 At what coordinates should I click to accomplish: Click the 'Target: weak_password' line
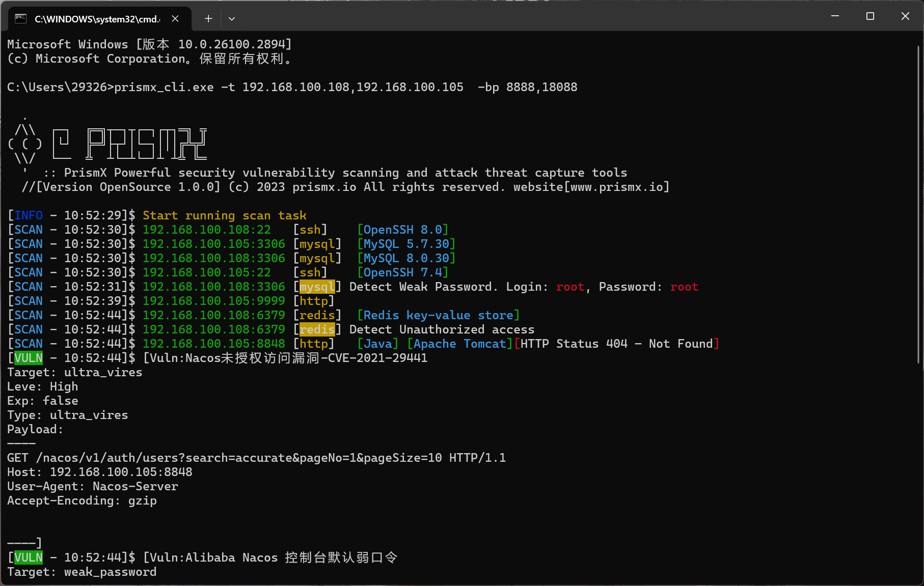click(x=82, y=572)
